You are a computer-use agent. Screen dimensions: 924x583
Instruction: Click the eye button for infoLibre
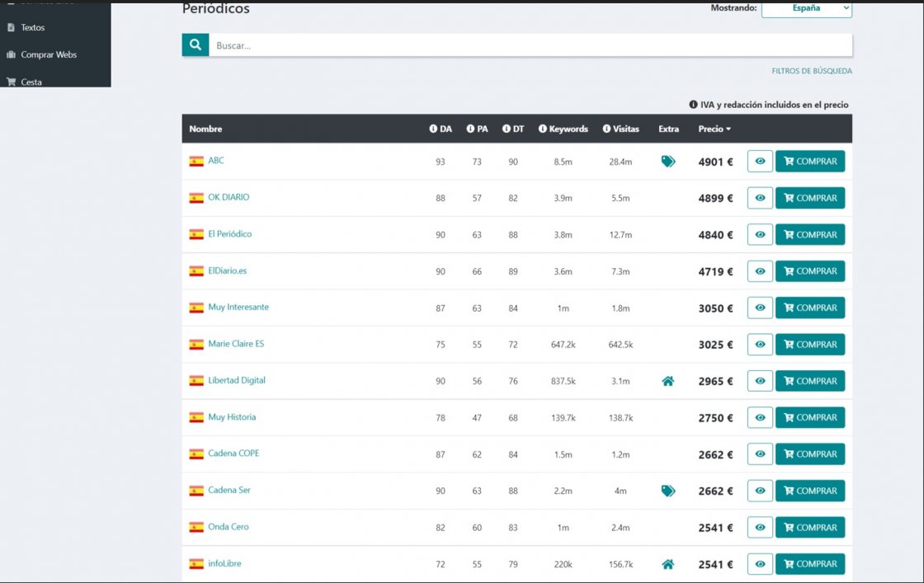pyautogui.click(x=760, y=564)
